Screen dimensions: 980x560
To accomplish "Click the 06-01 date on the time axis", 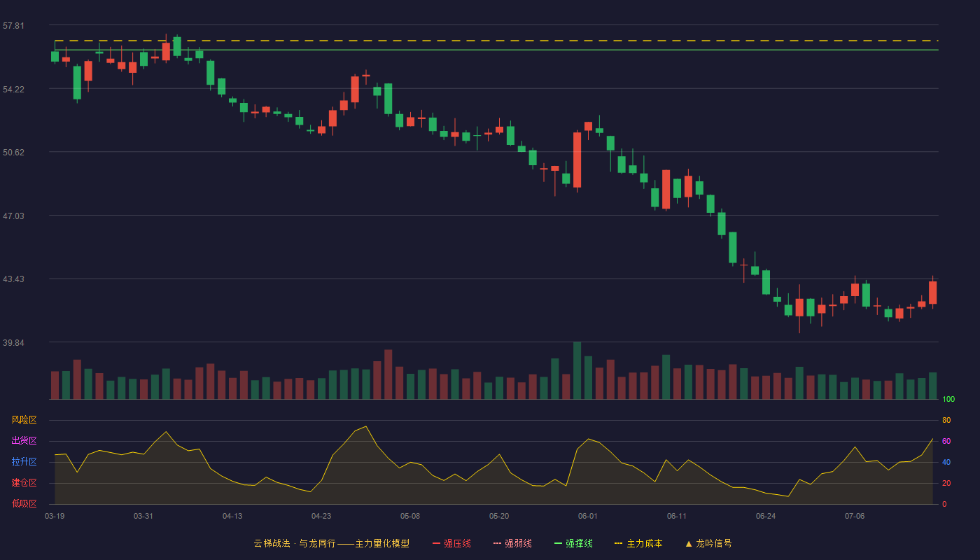I will (x=588, y=516).
